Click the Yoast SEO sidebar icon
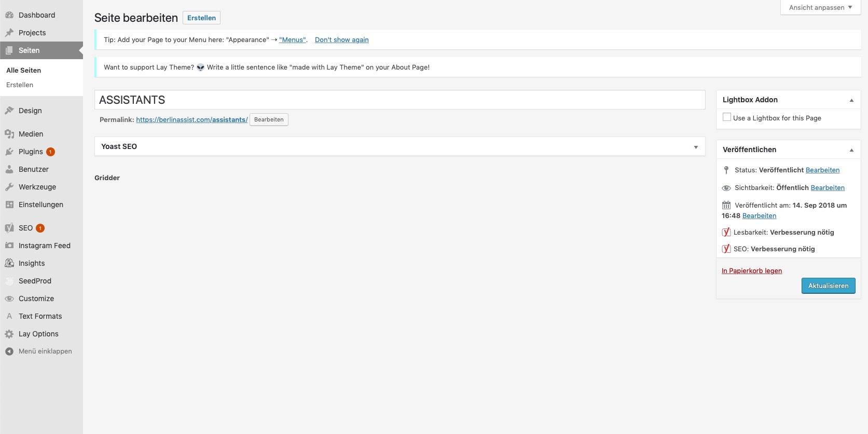This screenshot has height=434, width=868. pos(9,228)
